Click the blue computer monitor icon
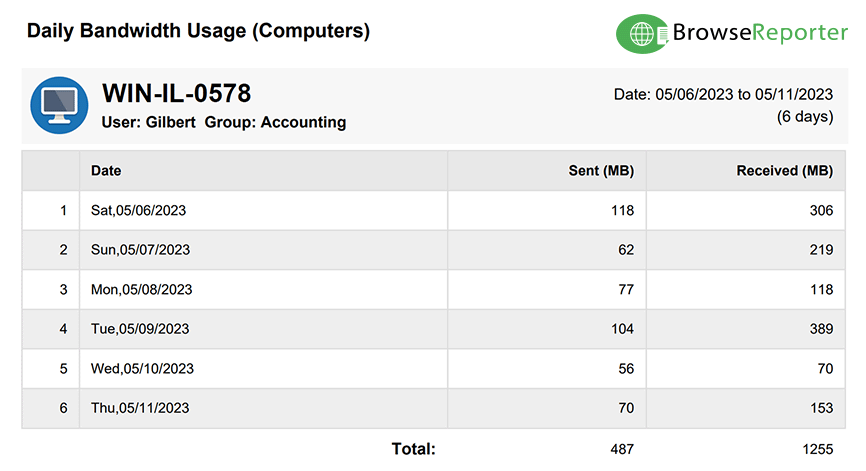The width and height of the screenshot is (866, 471). pyautogui.click(x=59, y=105)
